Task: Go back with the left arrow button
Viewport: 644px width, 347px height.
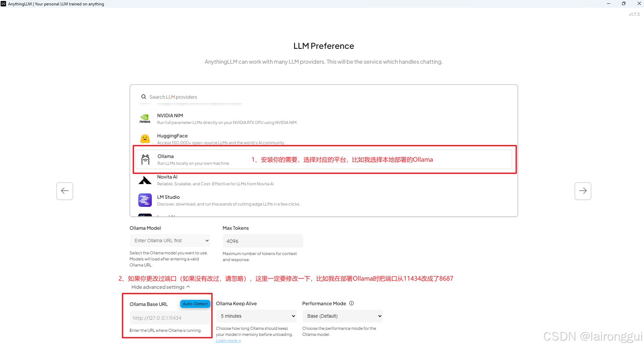Action: 65,191
